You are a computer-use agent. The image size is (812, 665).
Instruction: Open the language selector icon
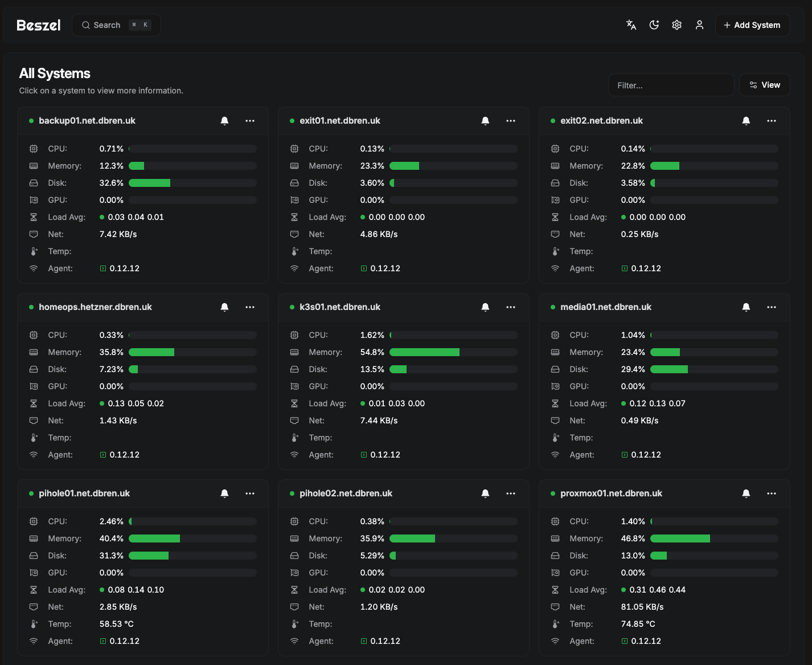(x=631, y=25)
